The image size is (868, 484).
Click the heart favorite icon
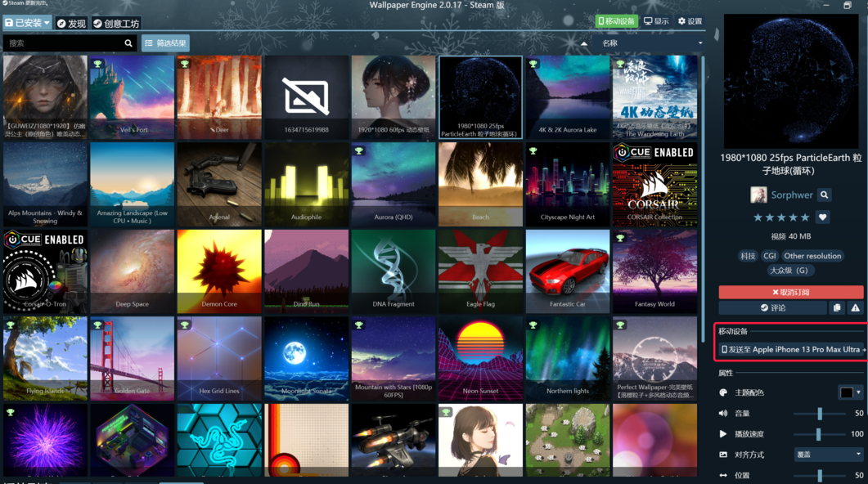[x=823, y=217]
